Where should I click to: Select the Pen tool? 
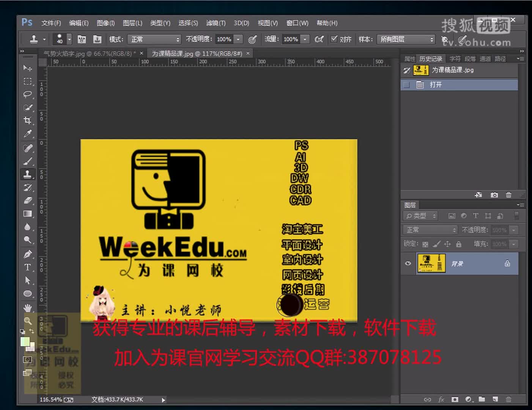point(27,254)
